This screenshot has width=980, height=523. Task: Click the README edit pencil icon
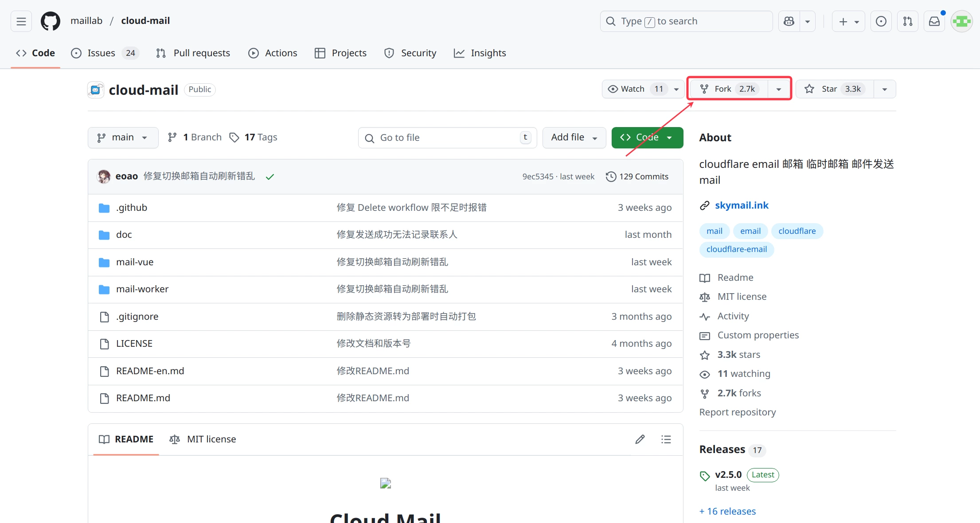point(640,439)
